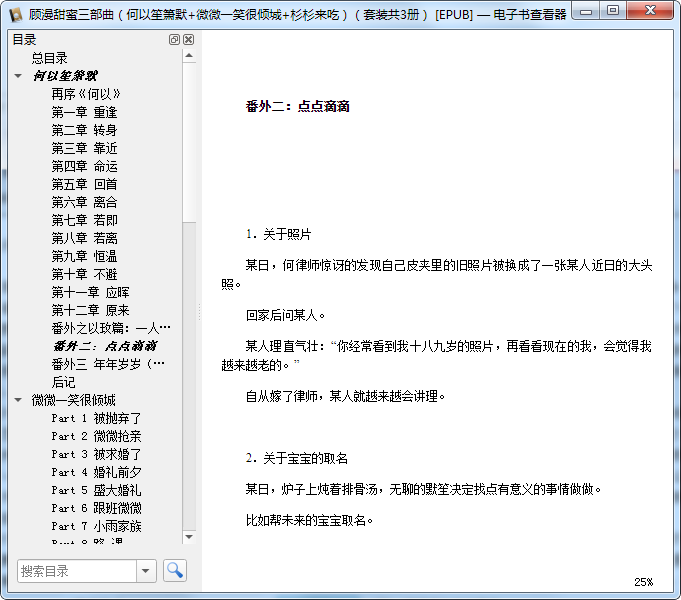Open Part 6 跟班微微
This screenshot has width=681, height=600.
96,508
